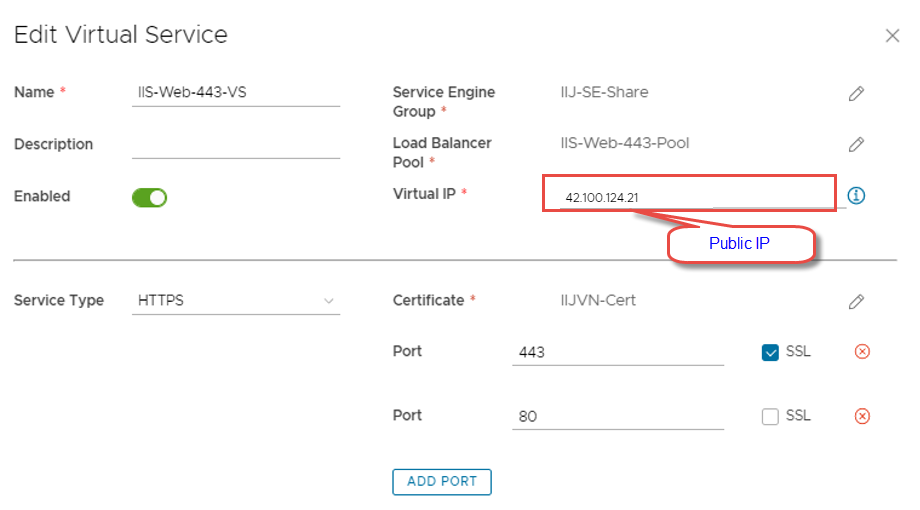Edit the Service Engine Group pencil icon

click(x=856, y=93)
